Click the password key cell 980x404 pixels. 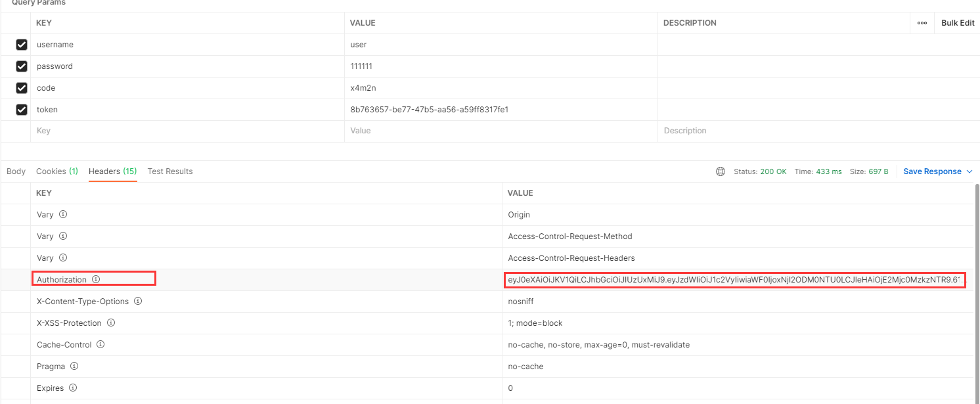tap(187, 66)
